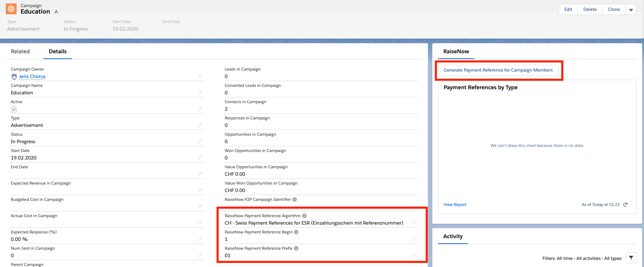Click pencil icon in Active row
The image size is (644, 267).
(x=200, y=109)
